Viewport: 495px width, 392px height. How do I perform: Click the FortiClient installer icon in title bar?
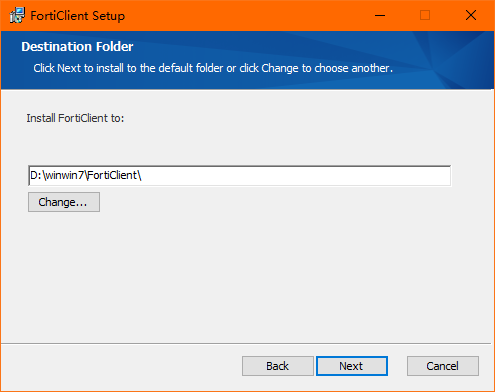coord(17,15)
